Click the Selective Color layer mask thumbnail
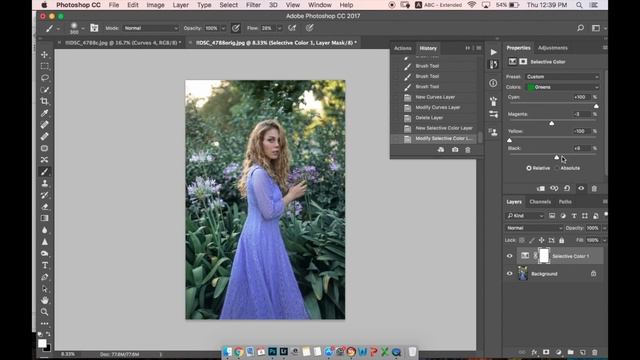 544,256
